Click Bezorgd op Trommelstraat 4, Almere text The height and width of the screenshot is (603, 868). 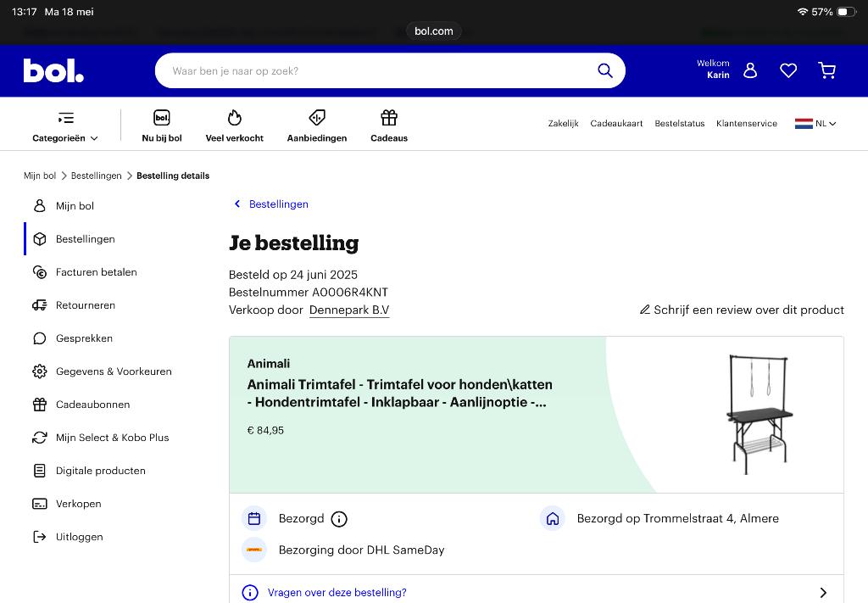point(677,519)
